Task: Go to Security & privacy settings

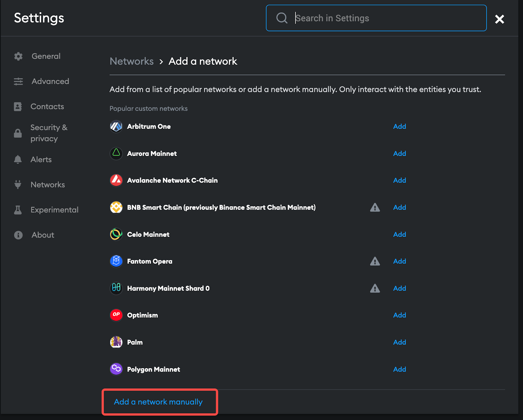Action: [x=49, y=133]
